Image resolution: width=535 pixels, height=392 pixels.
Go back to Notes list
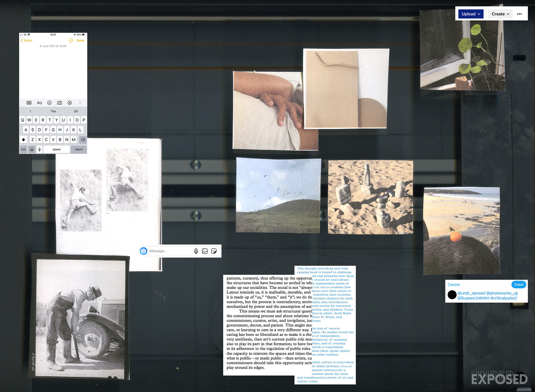pyautogui.click(x=26, y=40)
